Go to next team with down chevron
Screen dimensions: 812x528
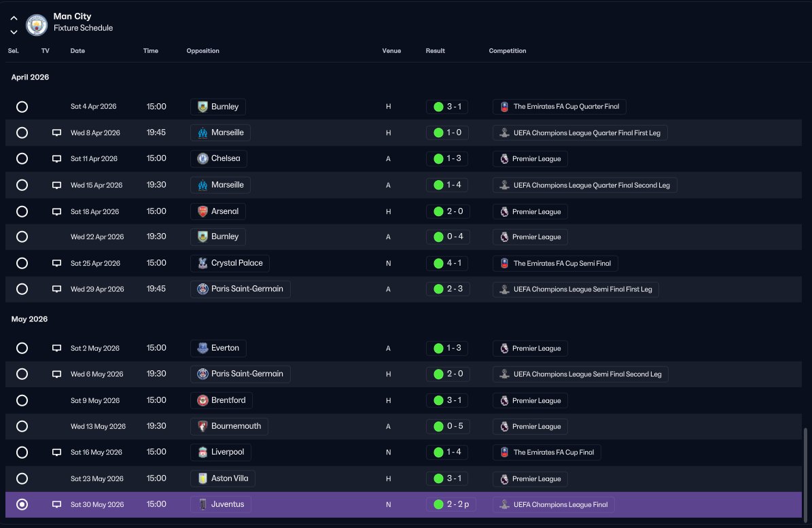[14, 32]
